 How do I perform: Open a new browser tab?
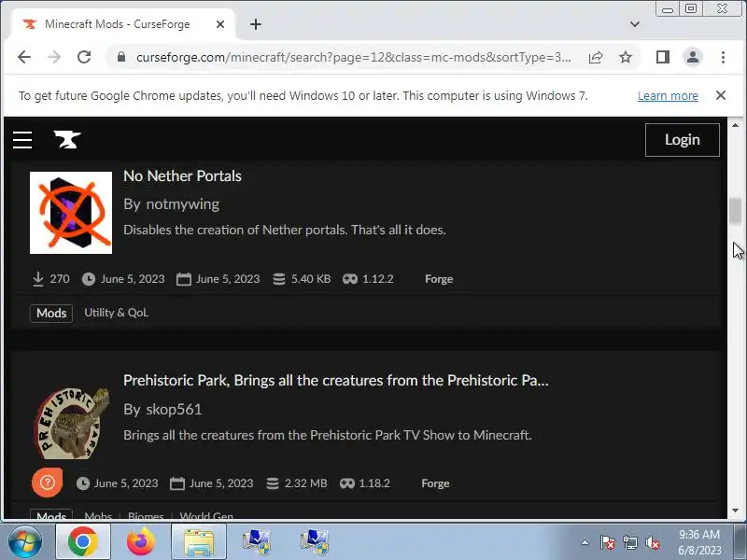(x=256, y=24)
